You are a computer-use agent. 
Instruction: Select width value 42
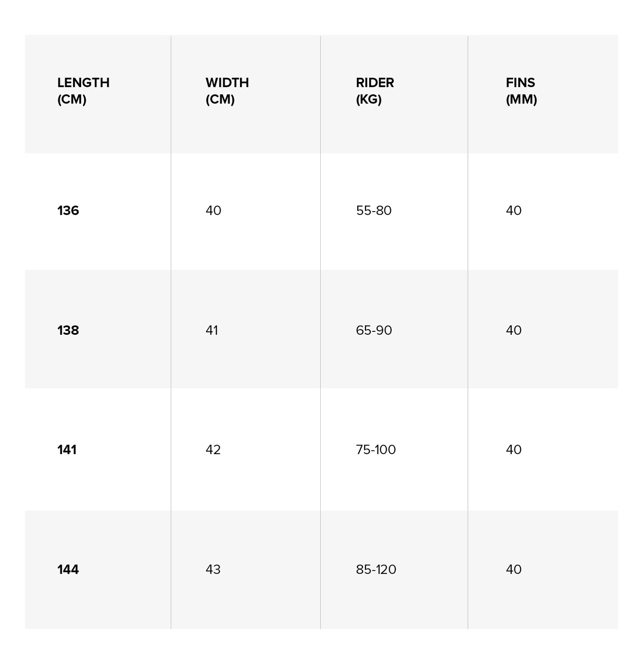[213, 450]
